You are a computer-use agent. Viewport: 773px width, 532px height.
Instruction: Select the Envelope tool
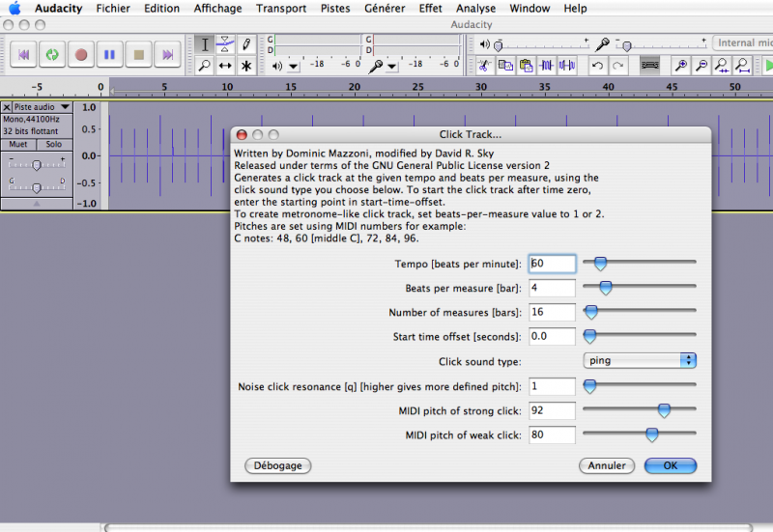point(225,44)
